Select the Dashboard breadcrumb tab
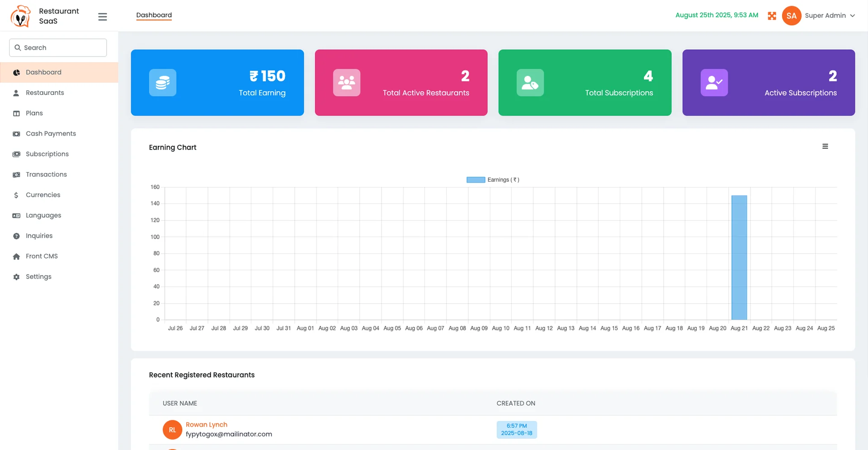 [x=154, y=15]
